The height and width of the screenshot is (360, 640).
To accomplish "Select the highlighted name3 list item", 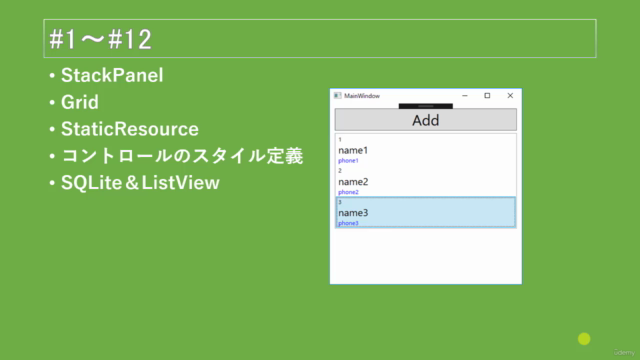I will pos(426,212).
